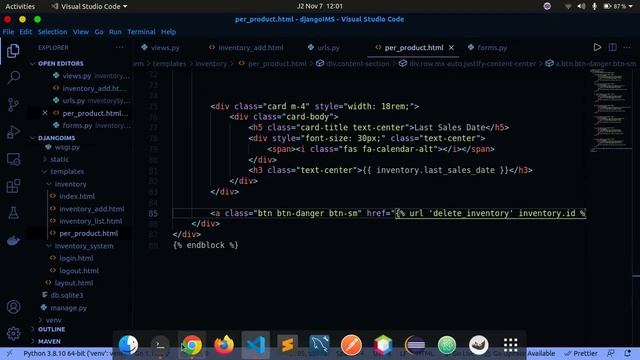Open GNOME Activities overview
The image size is (640, 360).
coord(20,6)
